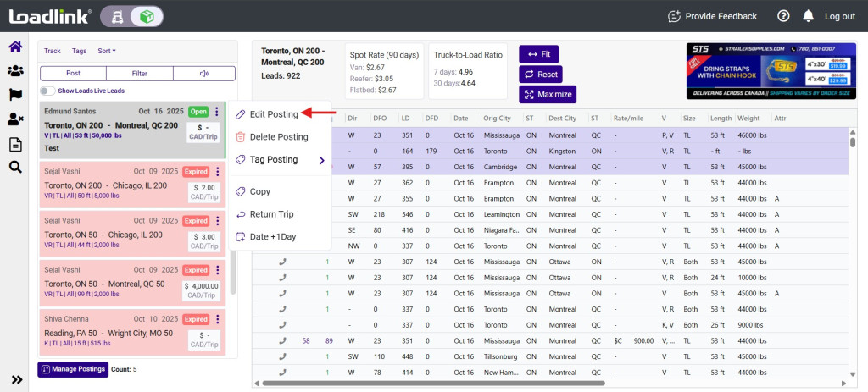Click the blocked user sidebar icon

[x=15, y=119]
